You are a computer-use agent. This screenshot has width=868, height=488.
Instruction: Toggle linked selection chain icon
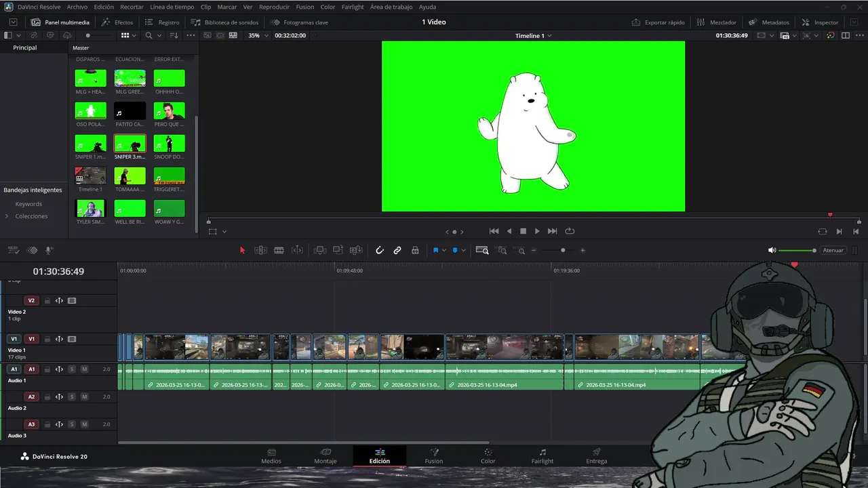[x=397, y=250]
